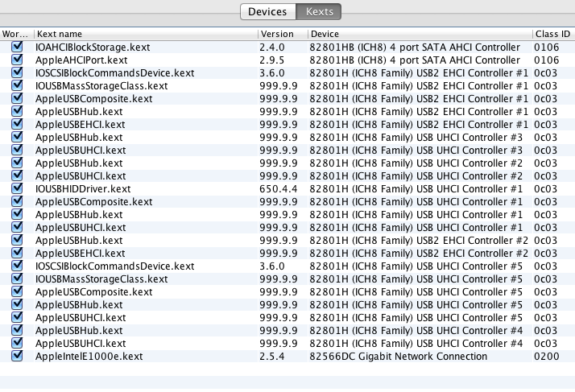The width and height of the screenshot is (575, 392).
Task: Select AppleUSBComposite.kext name on EHCI Controller #1
Action: (93, 99)
